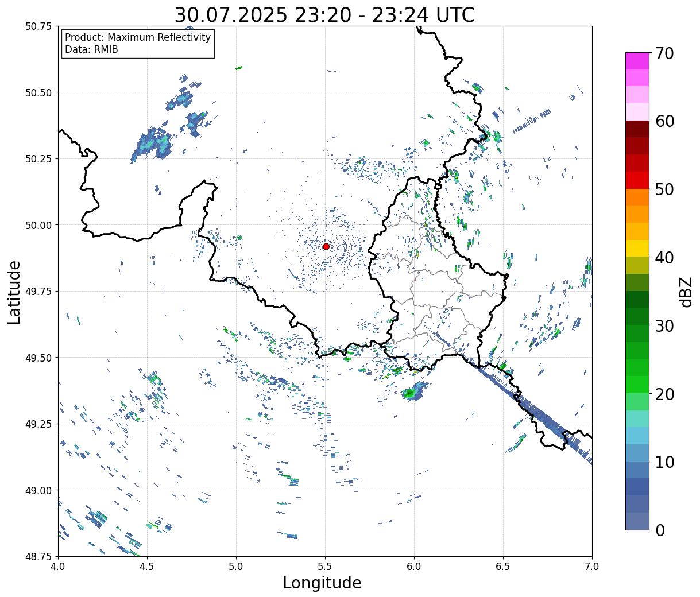700x597 pixels.
Task: Click the latitude tick label 50.75
Action: (38, 26)
